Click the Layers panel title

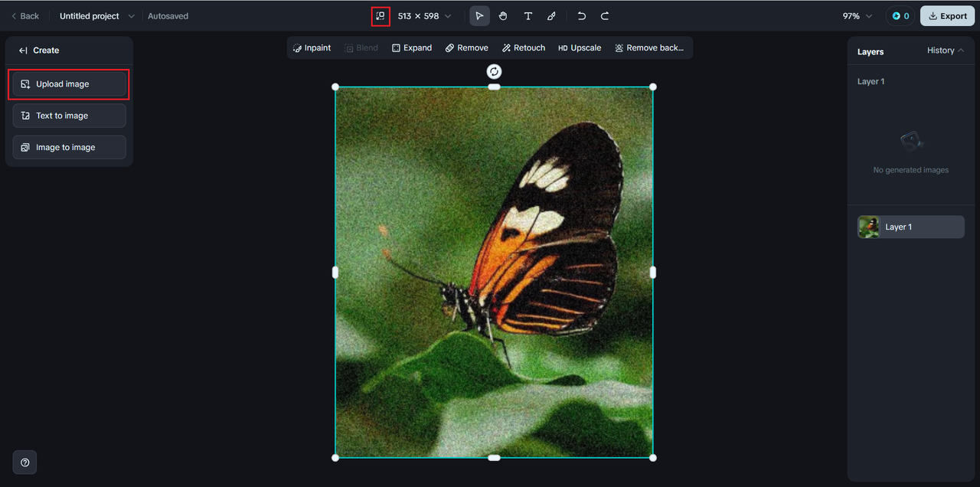[871, 51]
